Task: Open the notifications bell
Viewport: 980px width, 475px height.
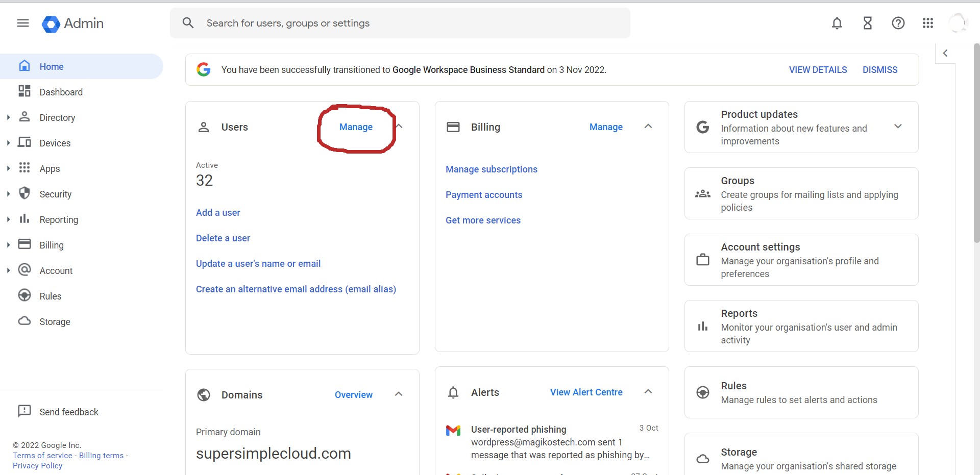Action: tap(837, 23)
